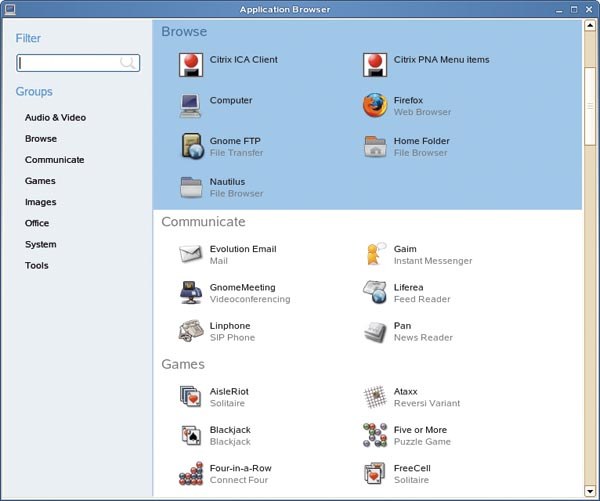The height and width of the screenshot is (501, 600).
Task: Select the Games group in the sidebar
Action: [x=40, y=181]
